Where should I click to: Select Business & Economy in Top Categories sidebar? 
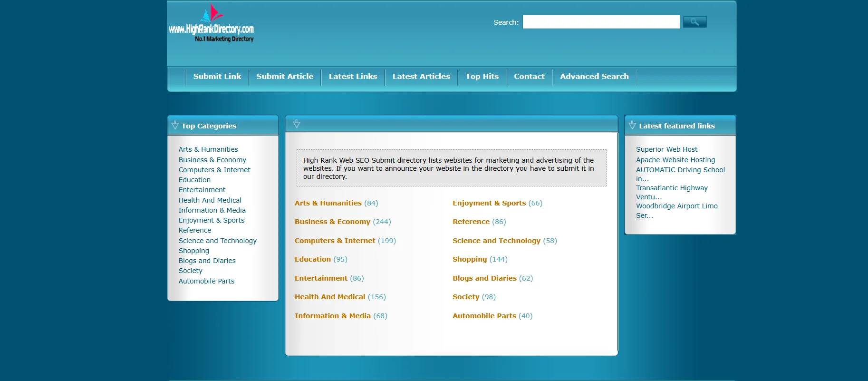click(x=212, y=160)
